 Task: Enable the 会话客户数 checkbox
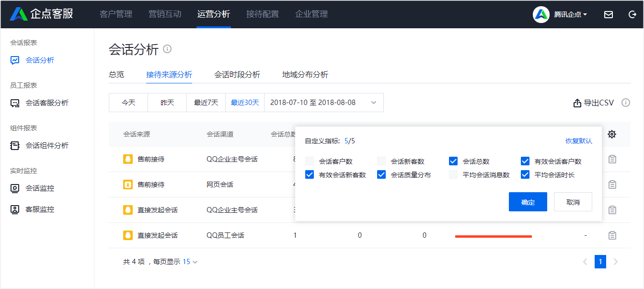click(310, 162)
